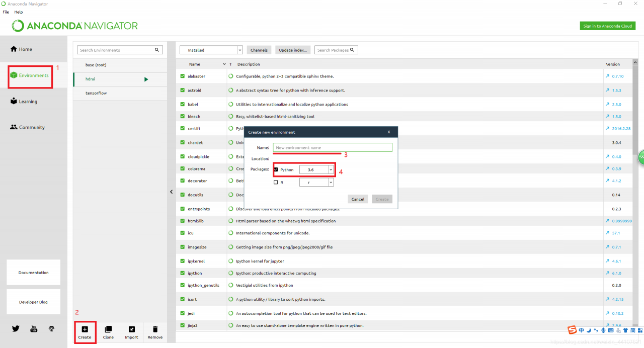This screenshot has width=644, height=348.
Task: Collapse the environments panel with left arrow
Action: [171, 192]
